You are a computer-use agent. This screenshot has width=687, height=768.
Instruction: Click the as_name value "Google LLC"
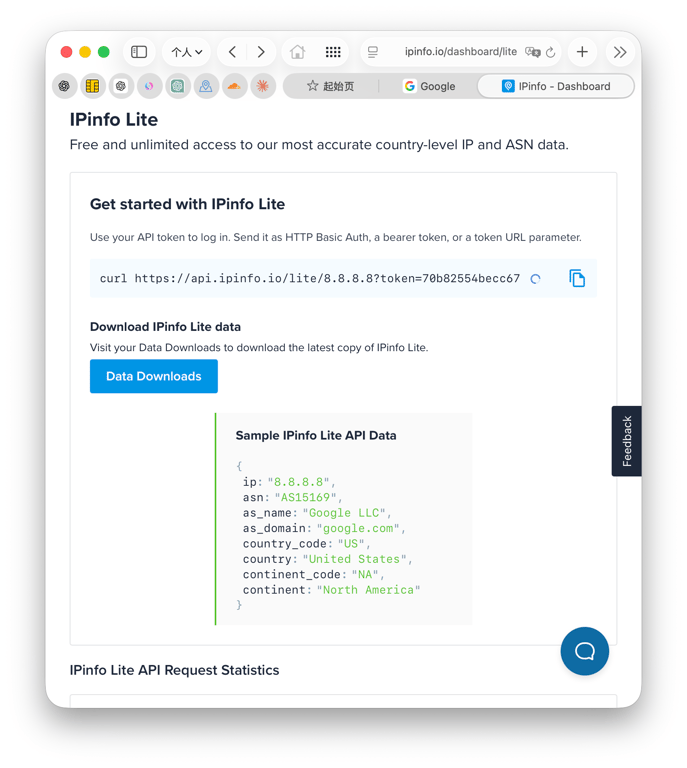[x=344, y=513]
